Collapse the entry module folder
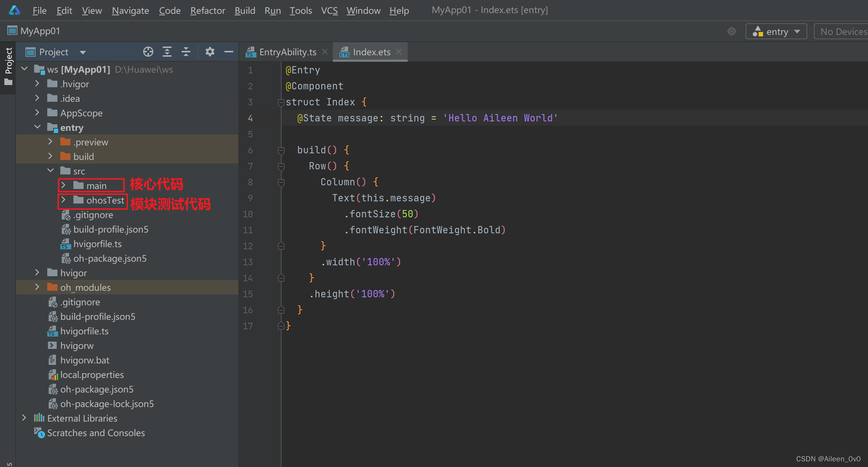 click(x=37, y=127)
